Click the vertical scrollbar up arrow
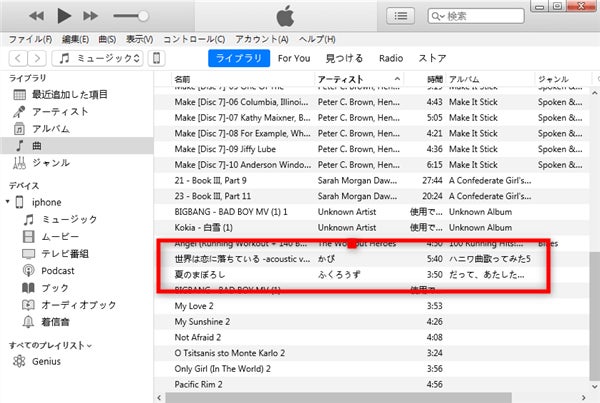This screenshot has width=600, height=403. coord(594,93)
